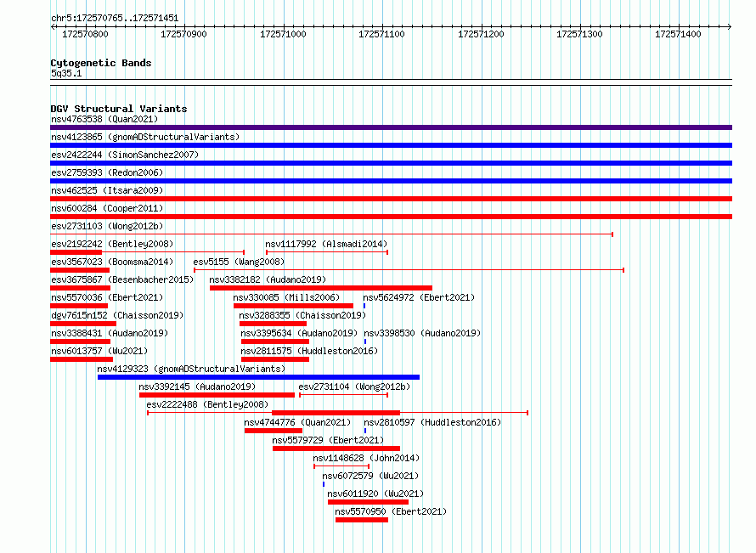Click the 172571000 ruler position label

[x=283, y=34]
